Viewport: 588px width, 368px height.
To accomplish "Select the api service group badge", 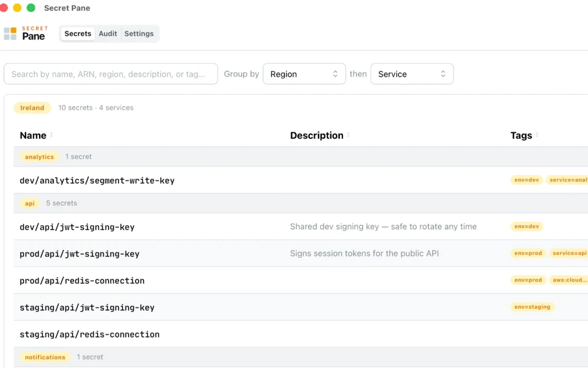I will [29, 203].
